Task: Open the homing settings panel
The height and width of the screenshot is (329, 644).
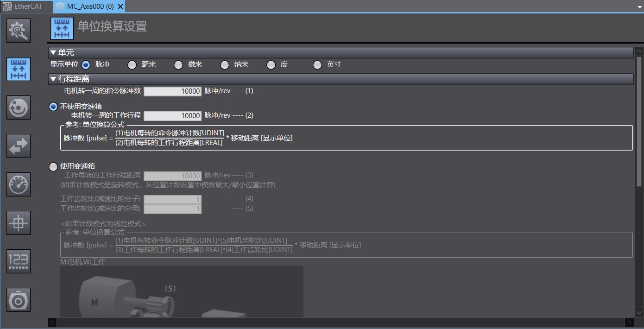Action: [19, 223]
